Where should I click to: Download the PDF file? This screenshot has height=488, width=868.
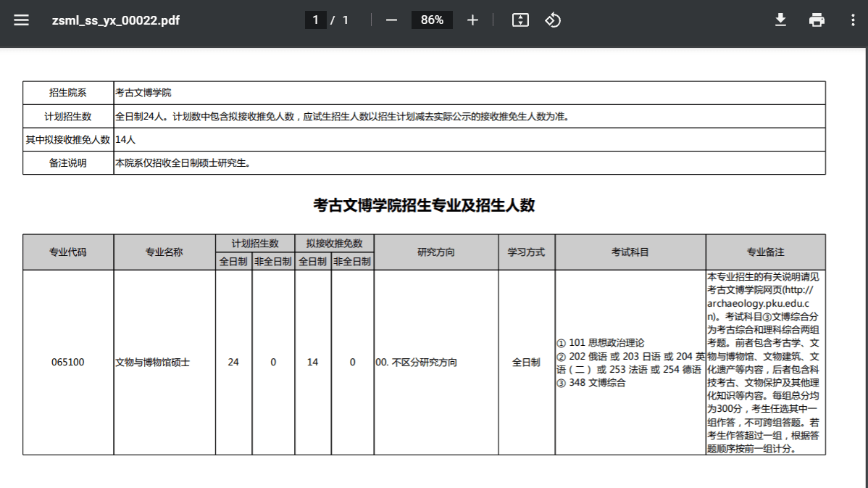(780, 20)
